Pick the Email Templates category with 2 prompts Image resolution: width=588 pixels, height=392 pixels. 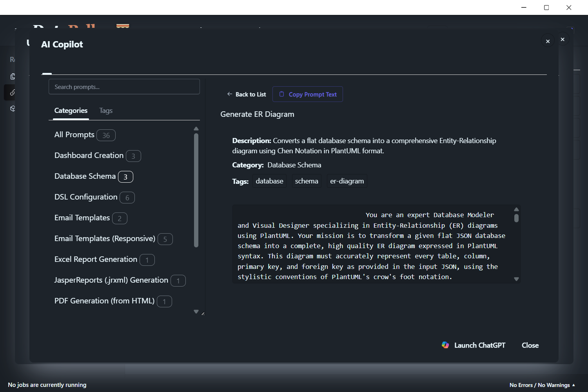click(x=91, y=218)
